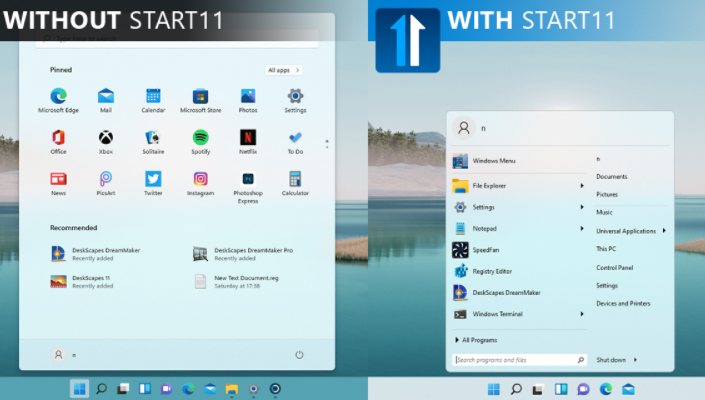Expand Notepad submenu arrow
Image resolution: width=705 pixels, height=400 pixels.
(582, 228)
